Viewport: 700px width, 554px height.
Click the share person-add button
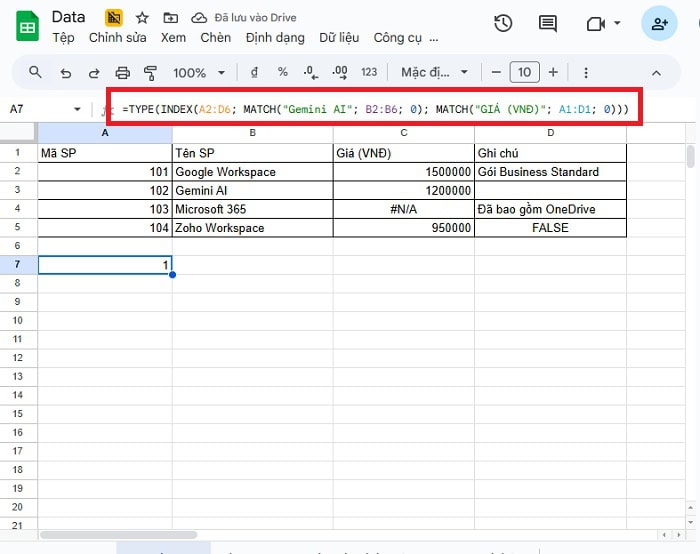pos(659,24)
